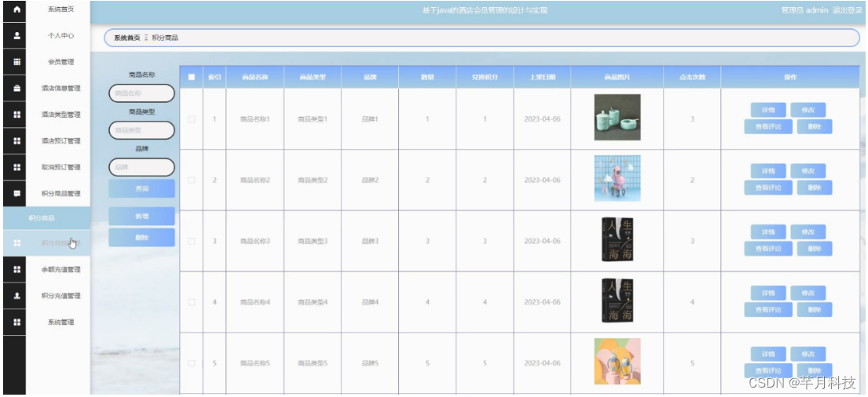The image size is (868, 397).
Task: Check the box for row 商品名称5
Action: [192, 363]
